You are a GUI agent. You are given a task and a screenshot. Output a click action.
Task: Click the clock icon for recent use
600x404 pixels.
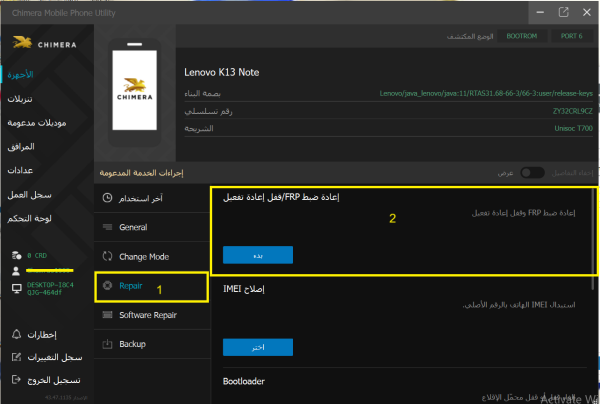click(x=108, y=198)
